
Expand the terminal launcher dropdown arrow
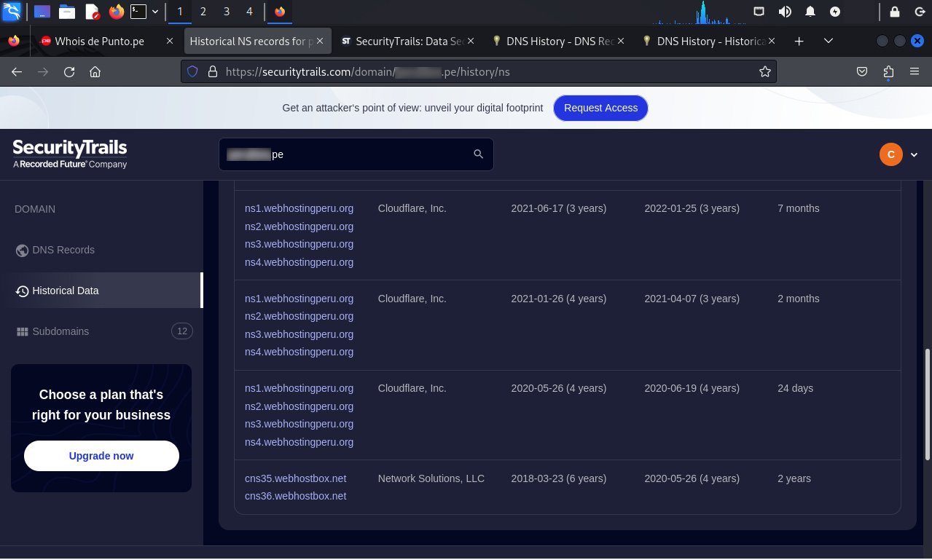coord(155,12)
